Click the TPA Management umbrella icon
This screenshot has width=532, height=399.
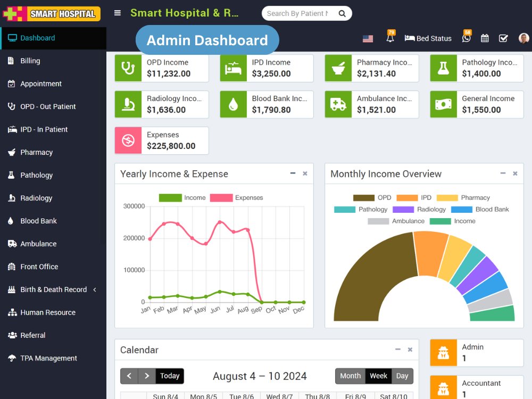pyautogui.click(x=12, y=358)
